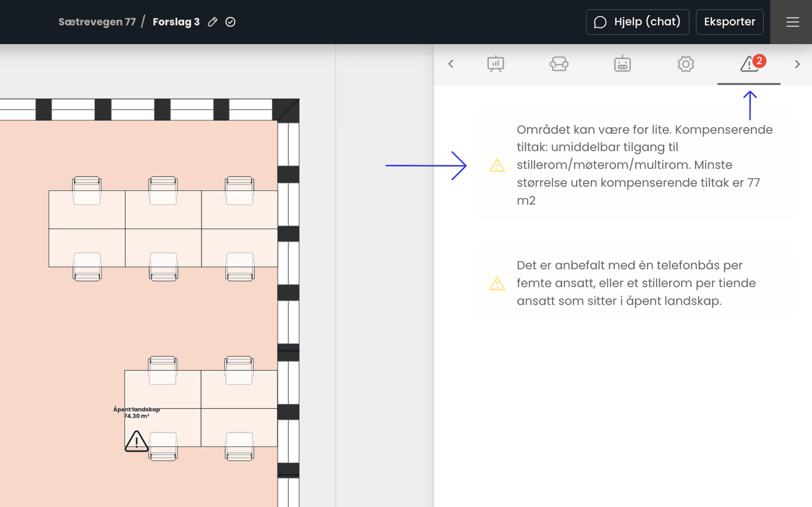Viewport: 812px width, 507px height.
Task: Select the bottom-right chair in the lower desk group
Action: pos(239,446)
